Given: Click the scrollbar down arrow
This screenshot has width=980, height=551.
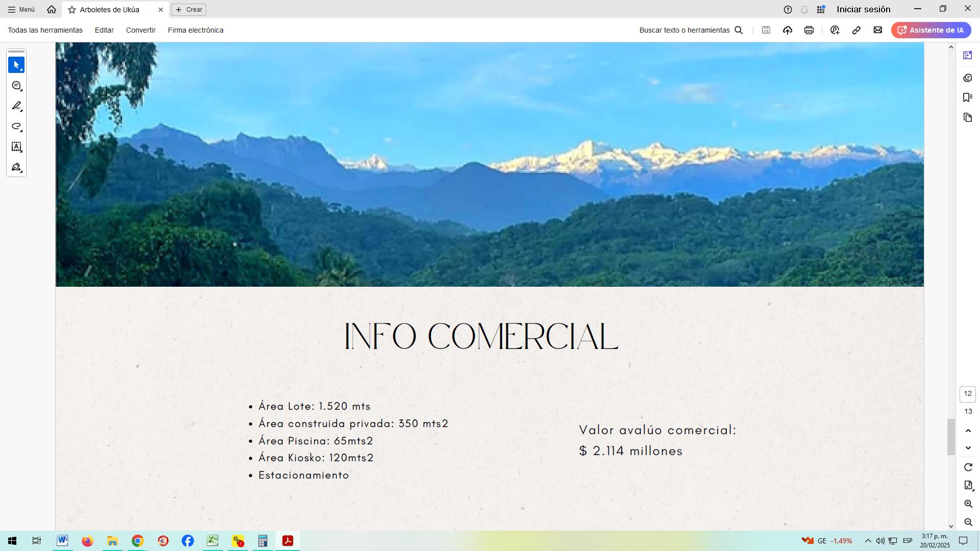Looking at the screenshot, I should [951, 526].
